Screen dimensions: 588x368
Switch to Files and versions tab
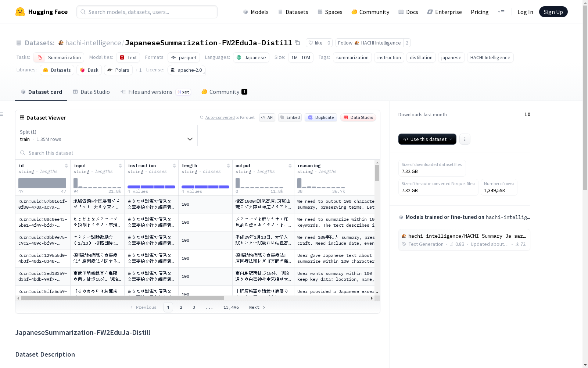tap(155, 92)
